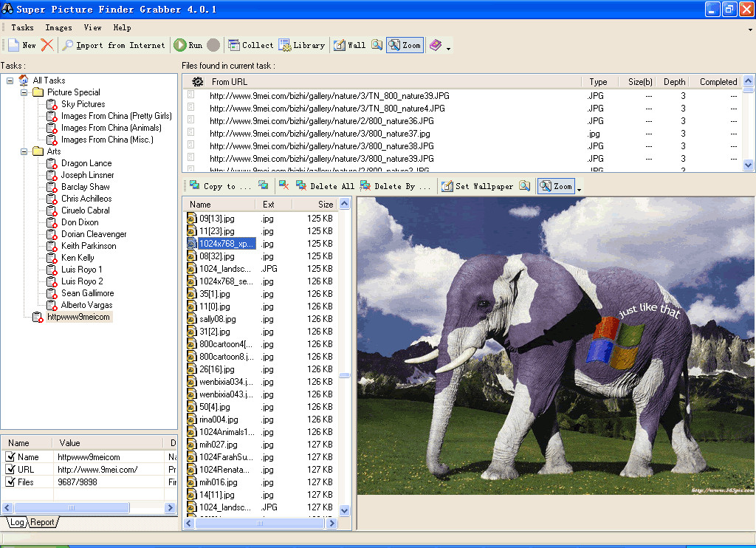Switch to the Log tab
This screenshot has width=756, height=548.
point(17,522)
